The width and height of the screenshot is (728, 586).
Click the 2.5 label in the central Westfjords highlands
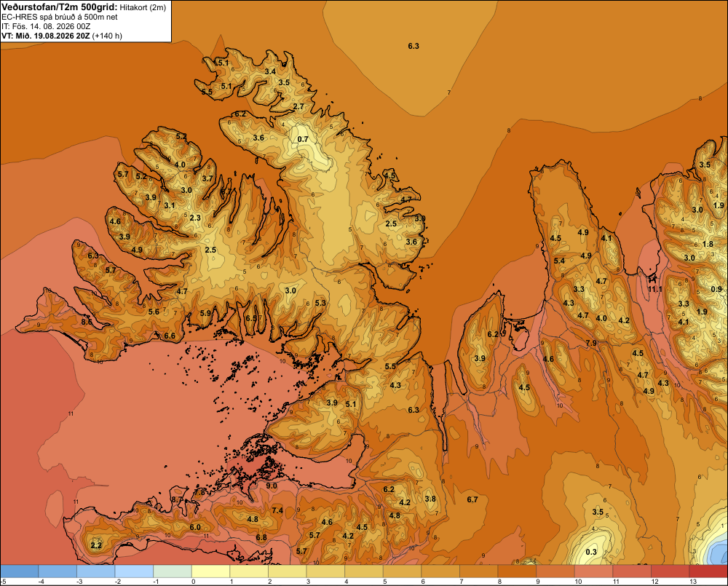coord(210,250)
